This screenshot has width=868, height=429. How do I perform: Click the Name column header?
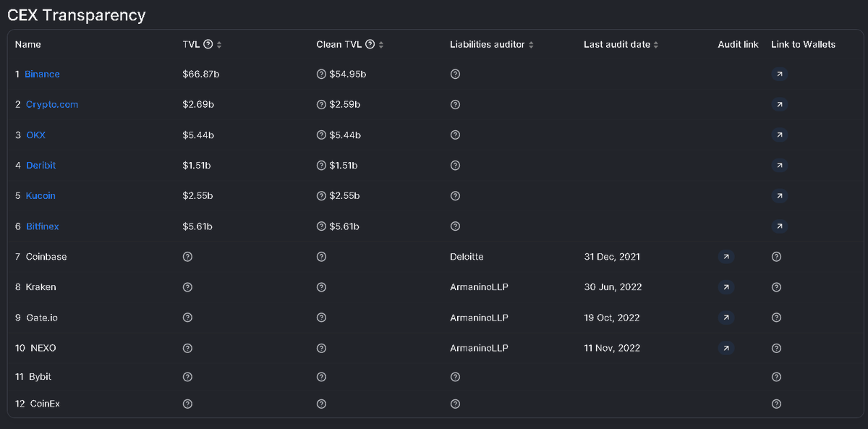coord(28,44)
